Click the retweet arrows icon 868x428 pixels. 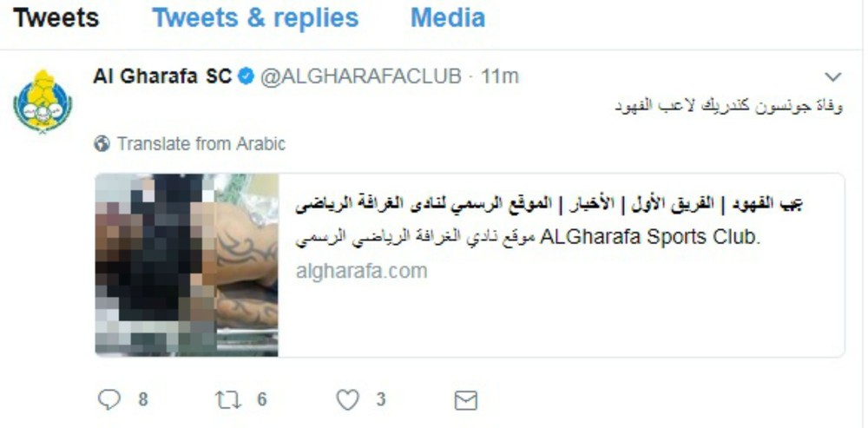(227, 399)
